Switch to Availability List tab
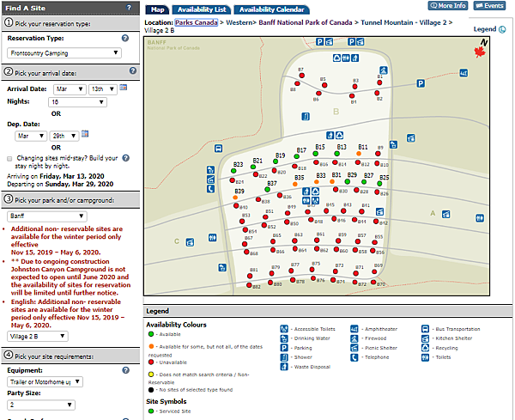Screen dimensions: 515x420 point(202,9)
